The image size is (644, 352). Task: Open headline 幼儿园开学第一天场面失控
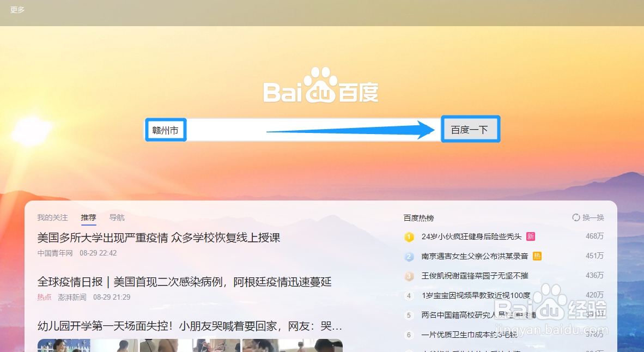click(x=190, y=326)
